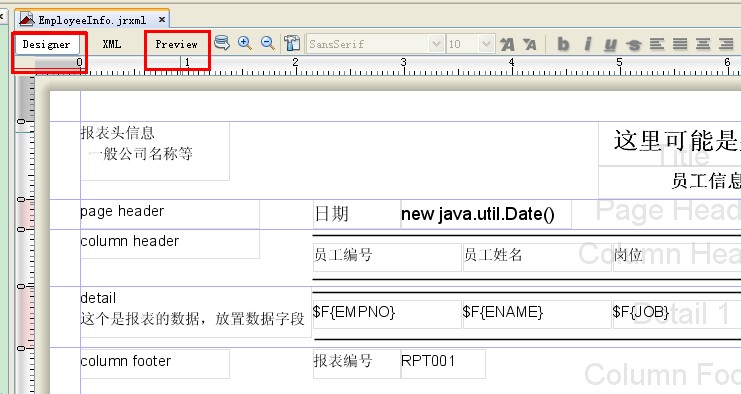
Task: Toggle italic formatting
Action: pyautogui.click(x=587, y=44)
